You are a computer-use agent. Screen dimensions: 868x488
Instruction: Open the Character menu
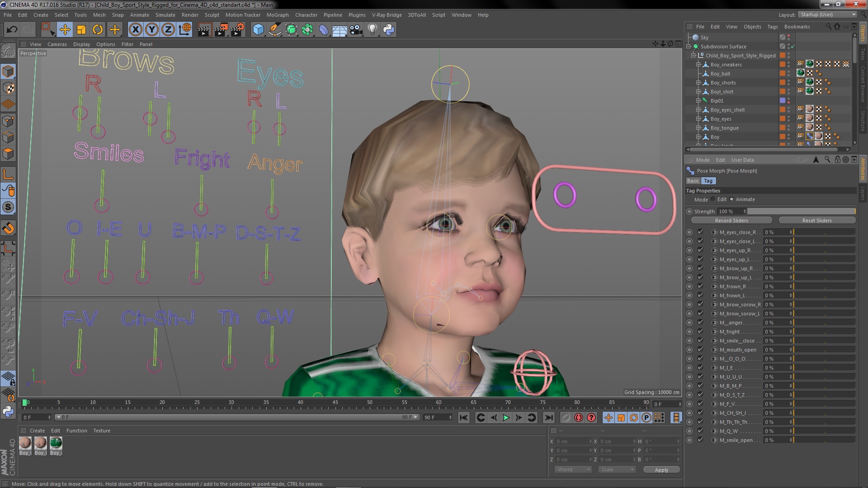306,15
